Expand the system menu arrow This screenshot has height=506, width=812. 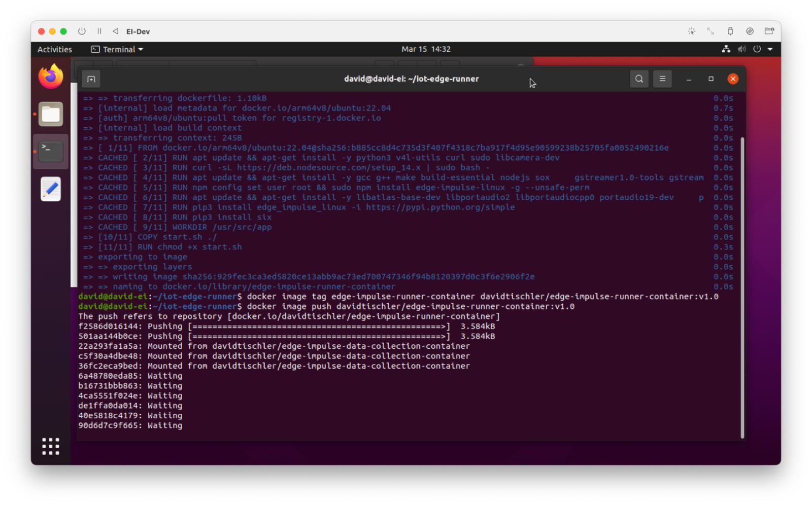[x=770, y=49]
